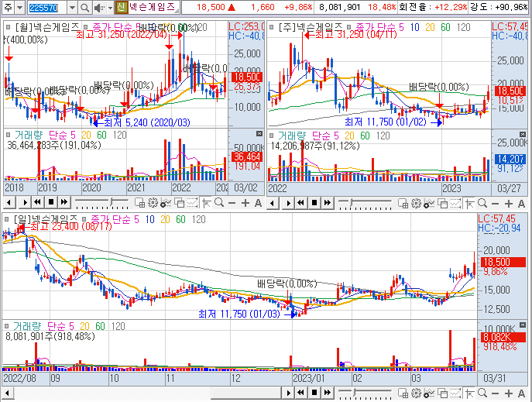Viewport: 532px width, 402px height.
Task: Toggle the [일]넥슨게임즈 series marker in daily chart
Action: point(6,219)
